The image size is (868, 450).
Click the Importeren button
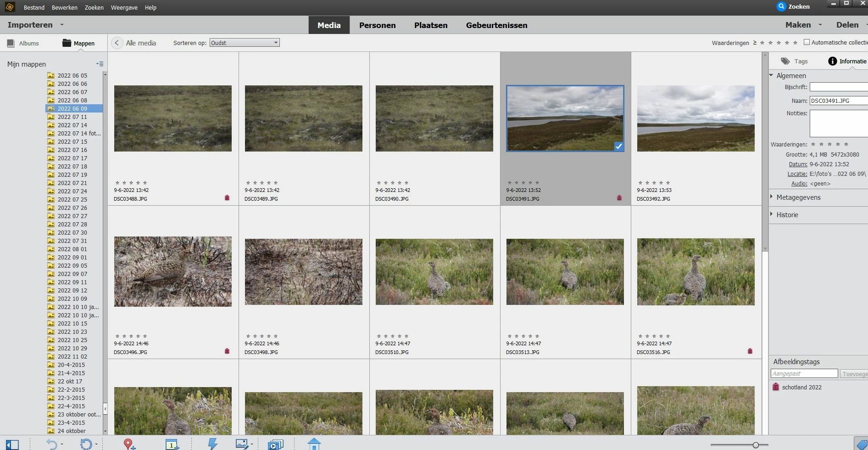pos(30,25)
